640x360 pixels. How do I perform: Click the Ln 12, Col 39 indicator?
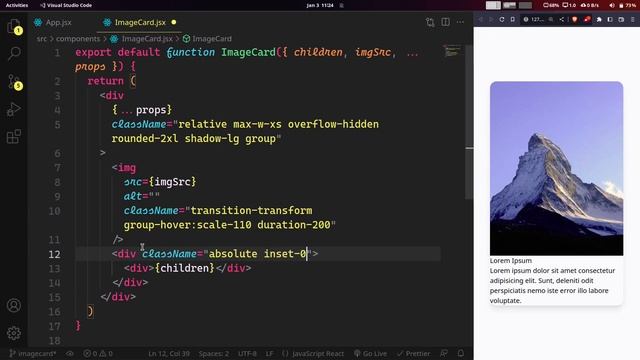pos(169,353)
